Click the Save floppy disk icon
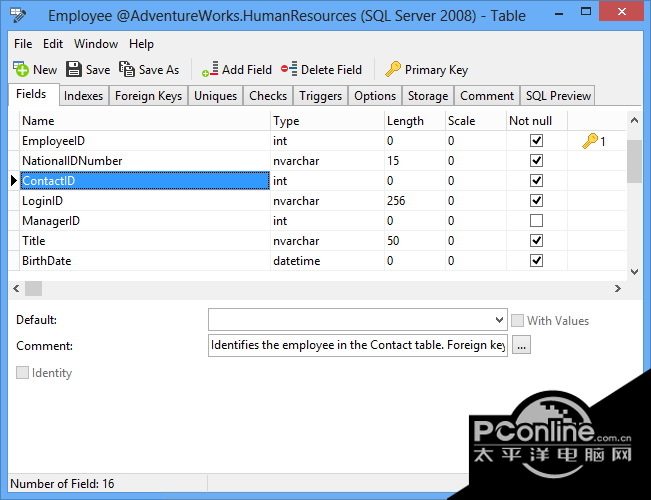Screen dimensions: 651x500 [74, 69]
